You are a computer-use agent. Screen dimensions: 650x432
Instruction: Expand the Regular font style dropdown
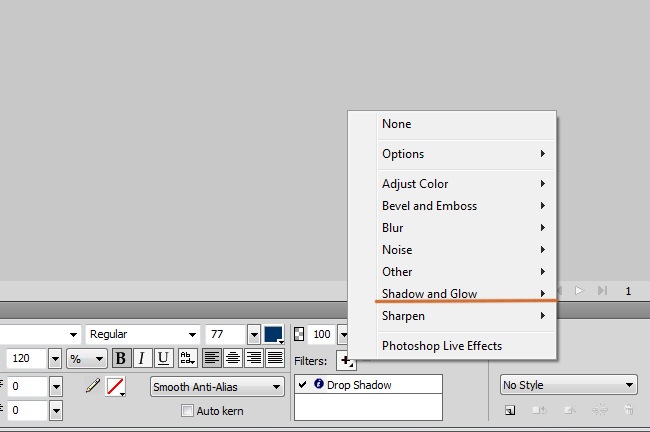(141, 334)
